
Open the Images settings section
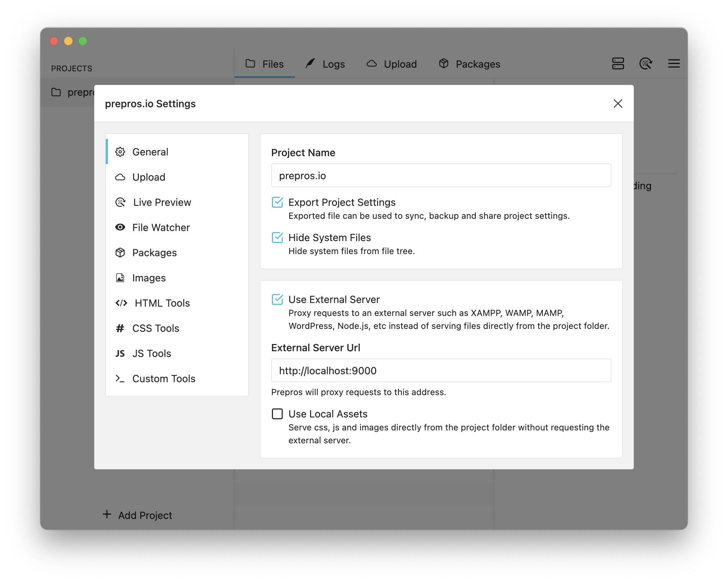pos(177,278)
